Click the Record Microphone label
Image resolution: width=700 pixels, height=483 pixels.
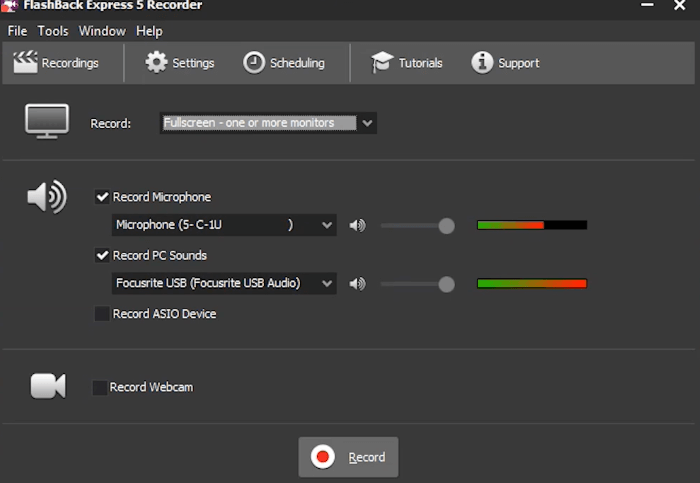pos(162,197)
